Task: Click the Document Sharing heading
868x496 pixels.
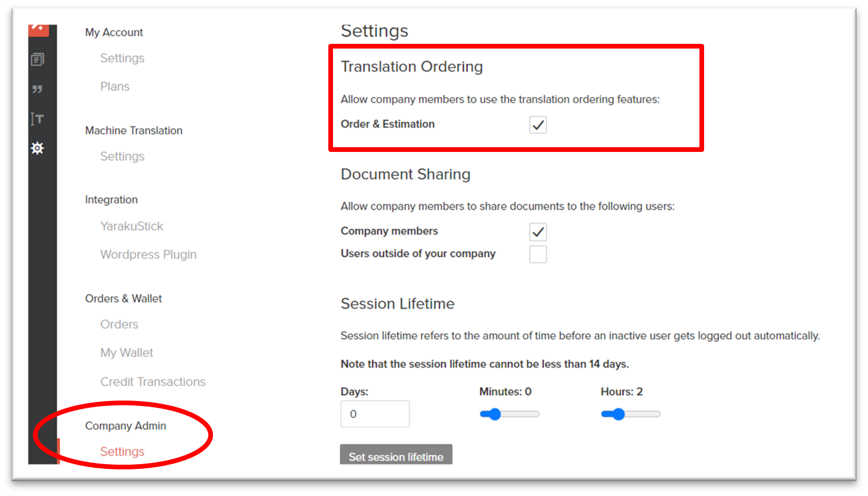Action: (406, 174)
